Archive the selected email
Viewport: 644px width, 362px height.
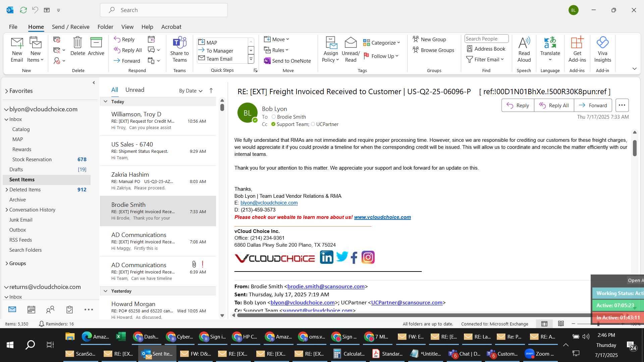[96, 46]
